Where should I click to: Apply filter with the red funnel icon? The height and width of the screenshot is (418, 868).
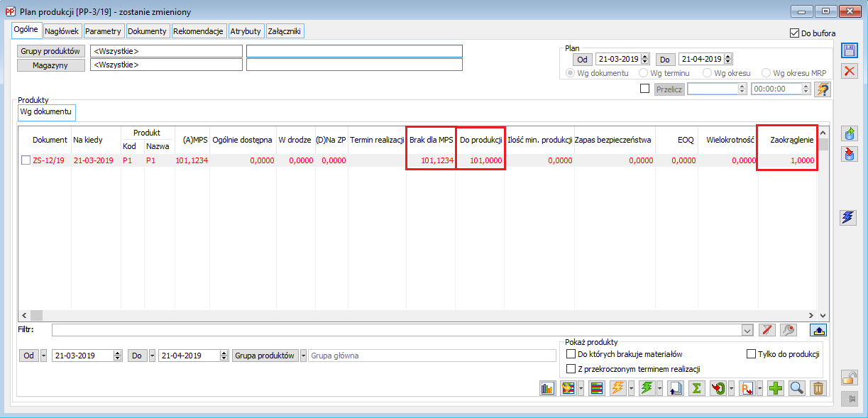(x=767, y=330)
